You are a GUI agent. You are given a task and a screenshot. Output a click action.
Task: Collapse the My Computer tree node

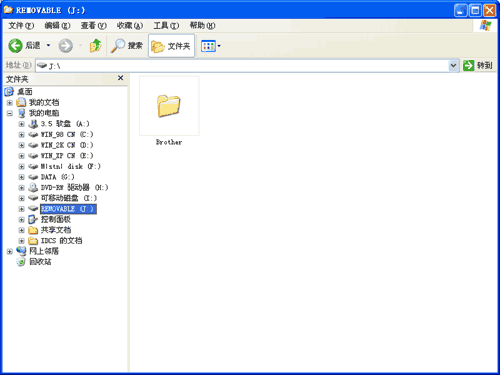coord(10,113)
